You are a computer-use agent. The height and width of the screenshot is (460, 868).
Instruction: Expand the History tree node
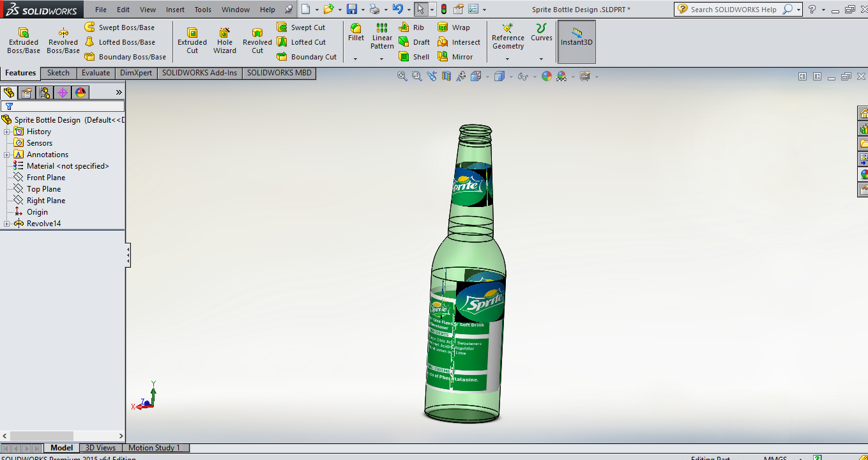[x=7, y=132]
